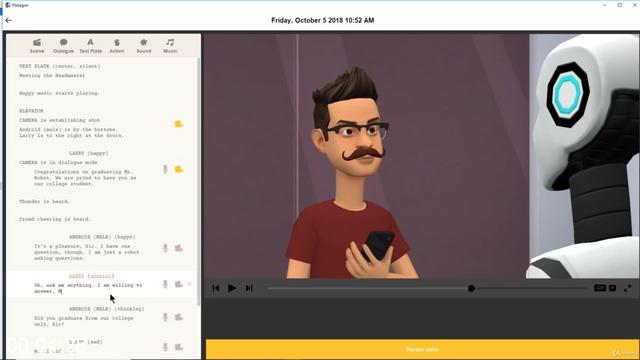
Task: Enter fullscreen preview mode
Action: 627,288
